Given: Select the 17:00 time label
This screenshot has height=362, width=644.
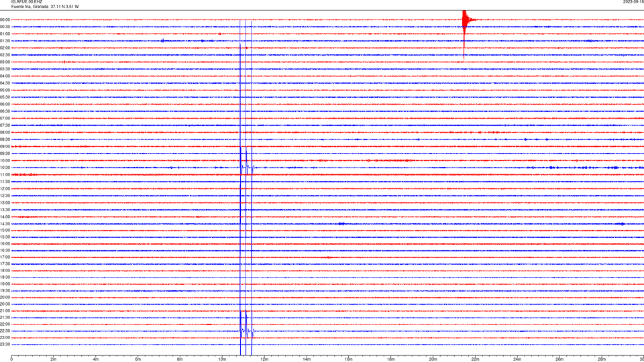Looking at the screenshot, I should point(5,257).
